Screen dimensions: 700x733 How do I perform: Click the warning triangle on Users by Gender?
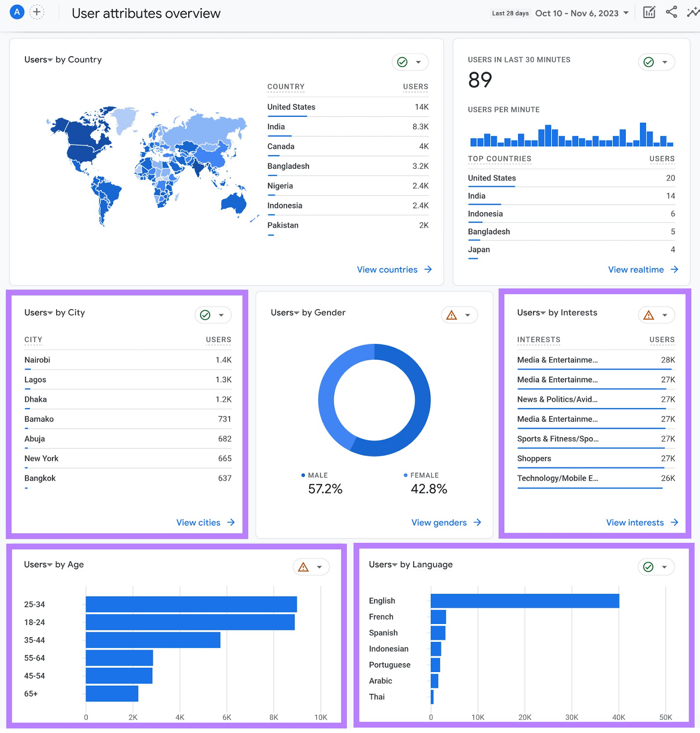point(452,315)
